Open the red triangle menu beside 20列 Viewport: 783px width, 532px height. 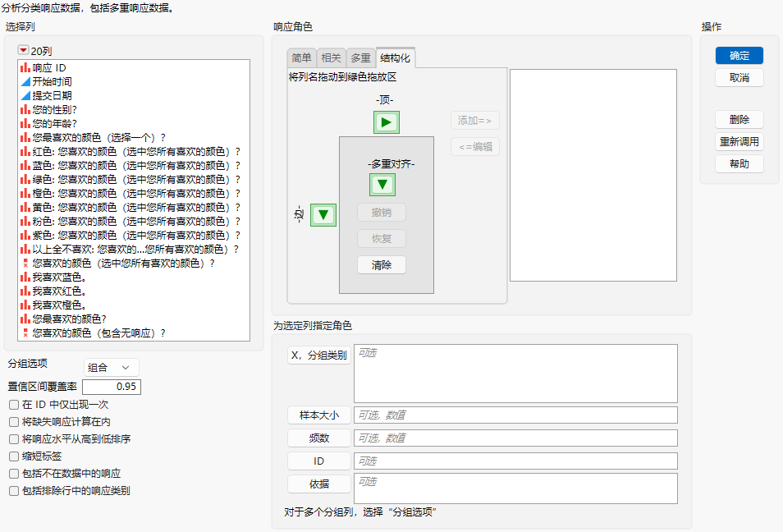(x=23, y=50)
